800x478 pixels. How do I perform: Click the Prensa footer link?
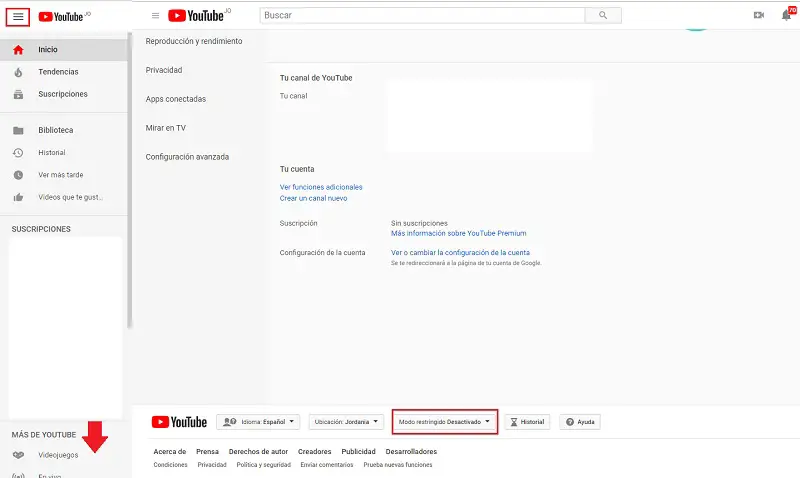208,451
